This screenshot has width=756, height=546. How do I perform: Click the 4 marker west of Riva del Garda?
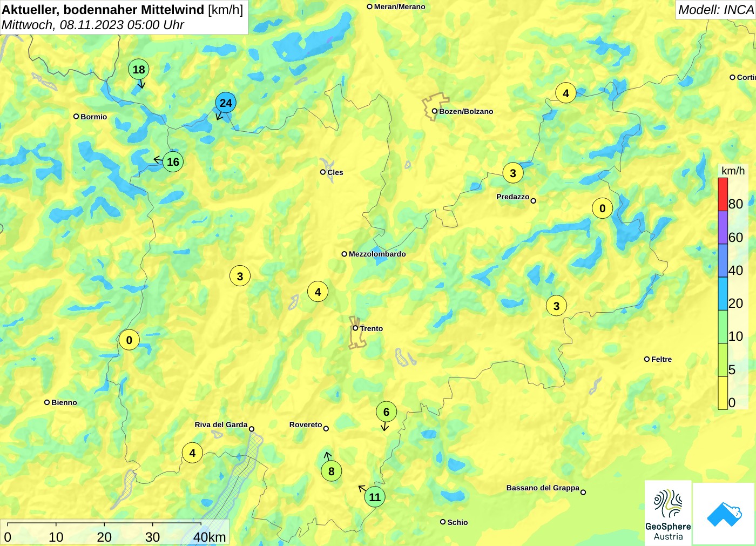193,453
